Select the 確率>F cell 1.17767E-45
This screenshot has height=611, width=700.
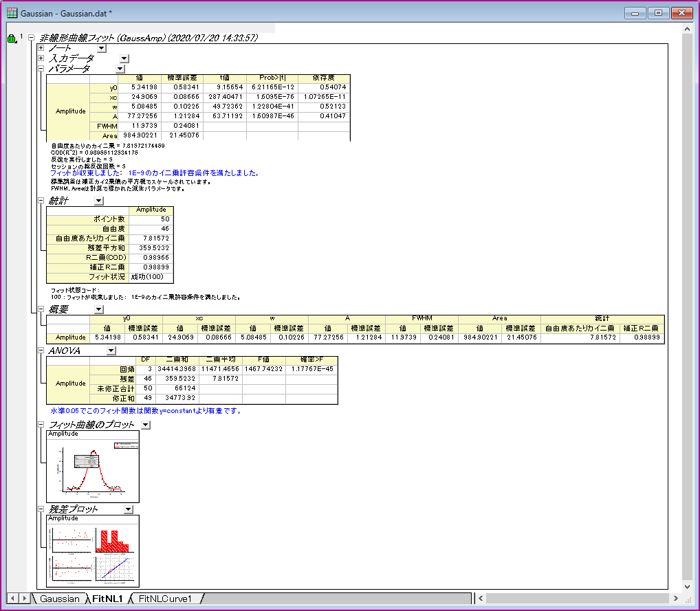coord(311,369)
